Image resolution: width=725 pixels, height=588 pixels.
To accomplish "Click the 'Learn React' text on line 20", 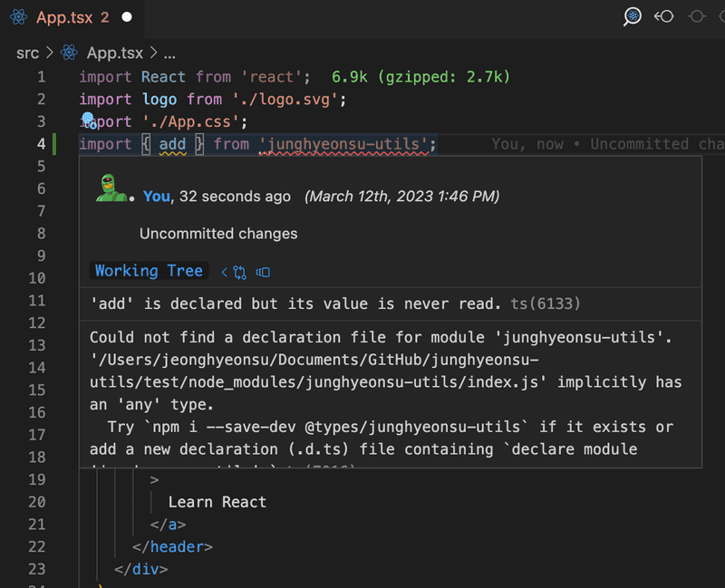I will pos(217,502).
